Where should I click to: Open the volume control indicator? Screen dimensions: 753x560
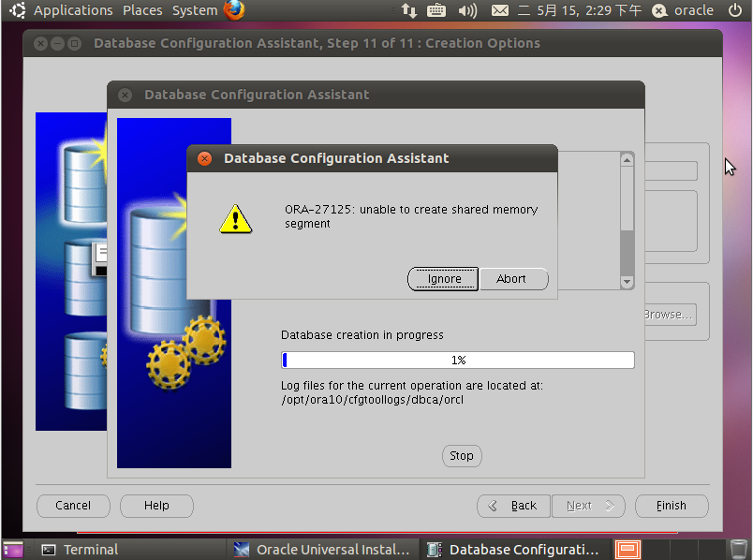click(467, 10)
